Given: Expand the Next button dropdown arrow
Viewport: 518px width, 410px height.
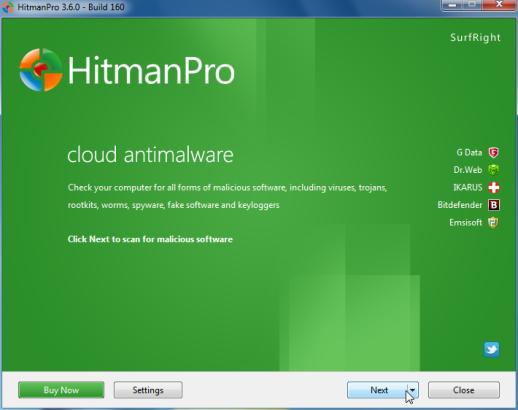Looking at the screenshot, I should (413, 390).
